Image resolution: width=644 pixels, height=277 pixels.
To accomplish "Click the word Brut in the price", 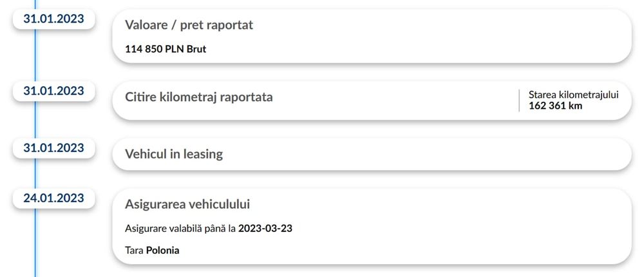I will click(196, 49).
